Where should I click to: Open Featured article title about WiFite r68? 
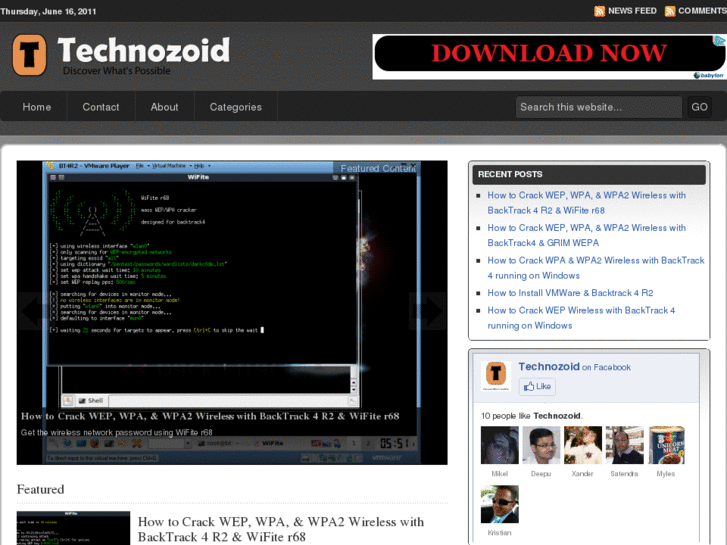pos(281,529)
